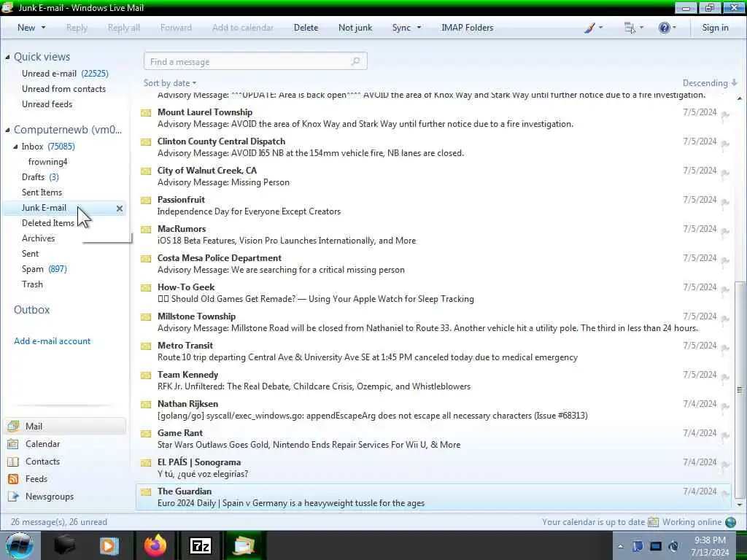The image size is (747, 560).
Task: Flag the Nathan Rijksen message
Action: pyautogui.click(x=724, y=407)
